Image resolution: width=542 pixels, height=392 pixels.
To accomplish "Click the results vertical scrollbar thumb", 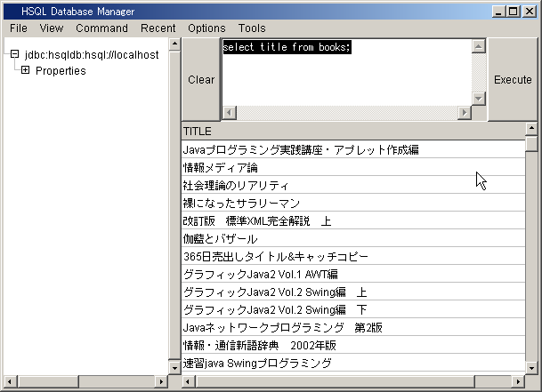I will pyautogui.click(x=531, y=143).
